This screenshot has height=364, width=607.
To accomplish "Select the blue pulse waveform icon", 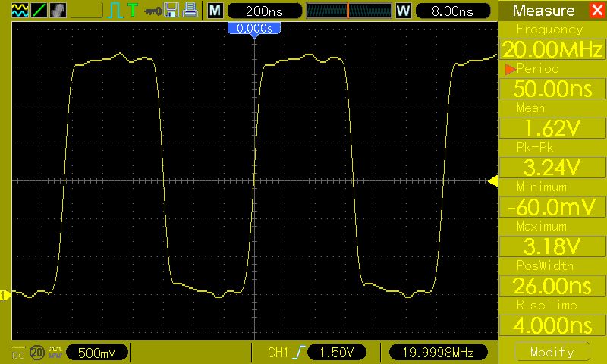I will pos(115,11).
